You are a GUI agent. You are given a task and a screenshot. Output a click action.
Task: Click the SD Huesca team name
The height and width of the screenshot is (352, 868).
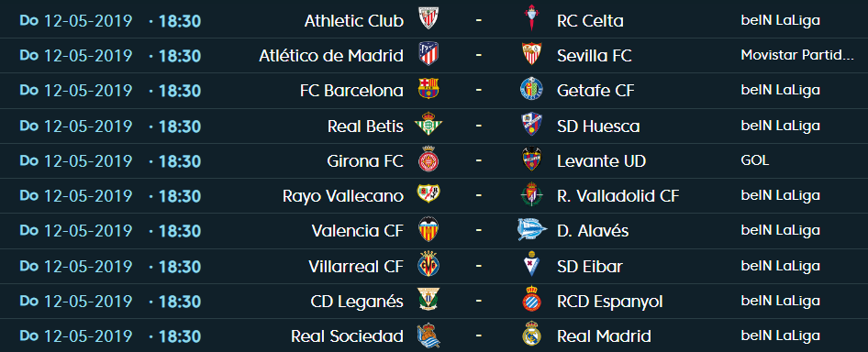coord(598,126)
